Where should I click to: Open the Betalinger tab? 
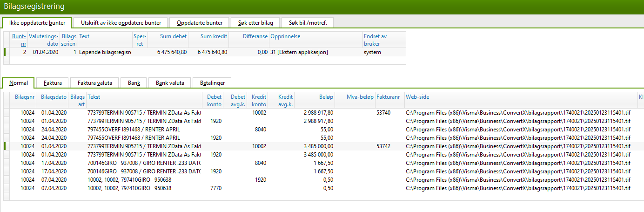(212, 83)
